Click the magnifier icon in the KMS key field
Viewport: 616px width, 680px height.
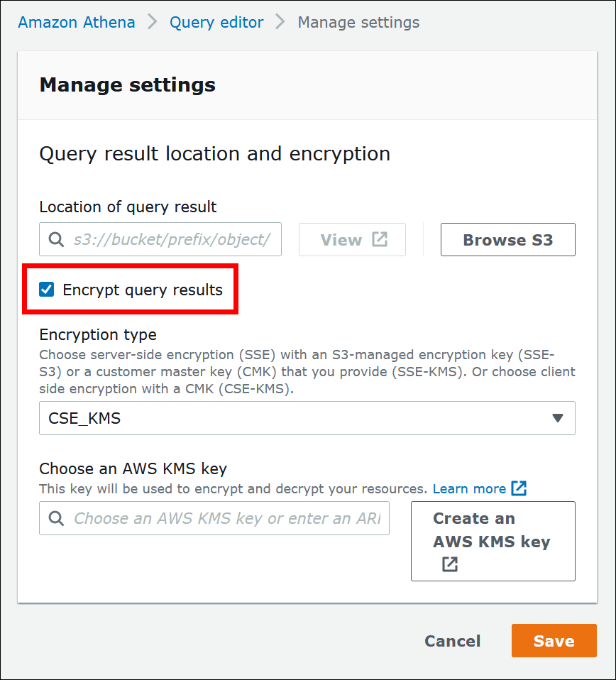[x=55, y=518]
